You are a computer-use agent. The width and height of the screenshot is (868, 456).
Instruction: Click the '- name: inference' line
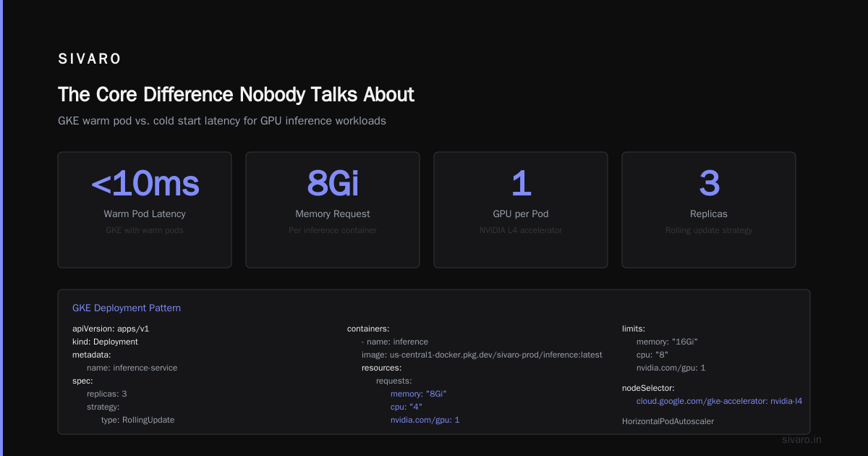[x=395, y=342]
